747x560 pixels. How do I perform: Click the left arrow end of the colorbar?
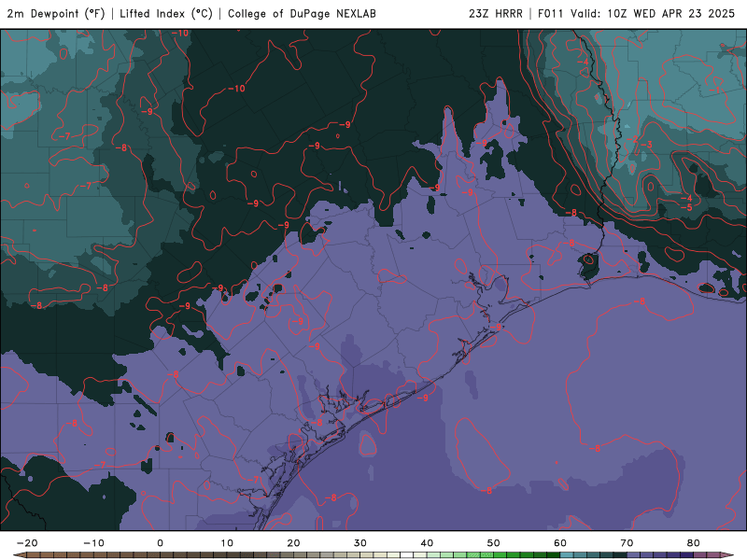[20, 555]
